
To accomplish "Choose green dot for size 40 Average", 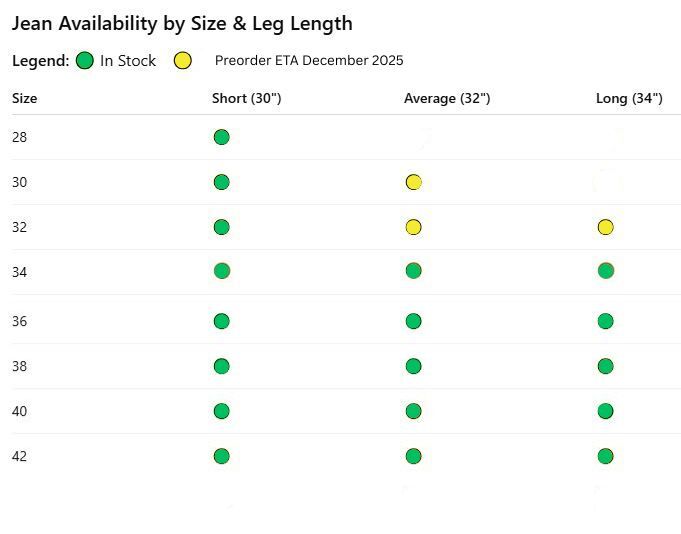I will 414,411.
